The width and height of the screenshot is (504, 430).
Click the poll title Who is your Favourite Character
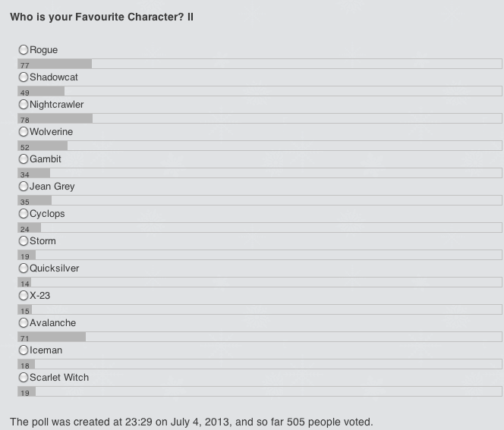102,16
